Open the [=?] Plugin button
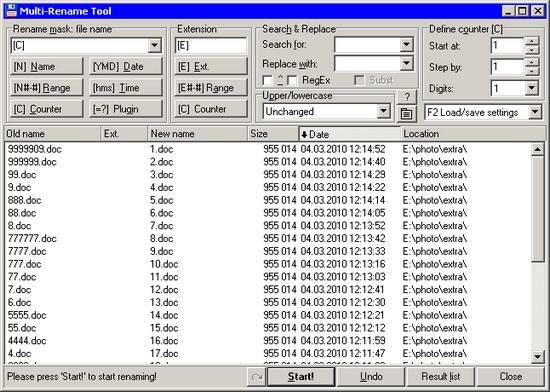550x392 pixels. (x=126, y=109)
